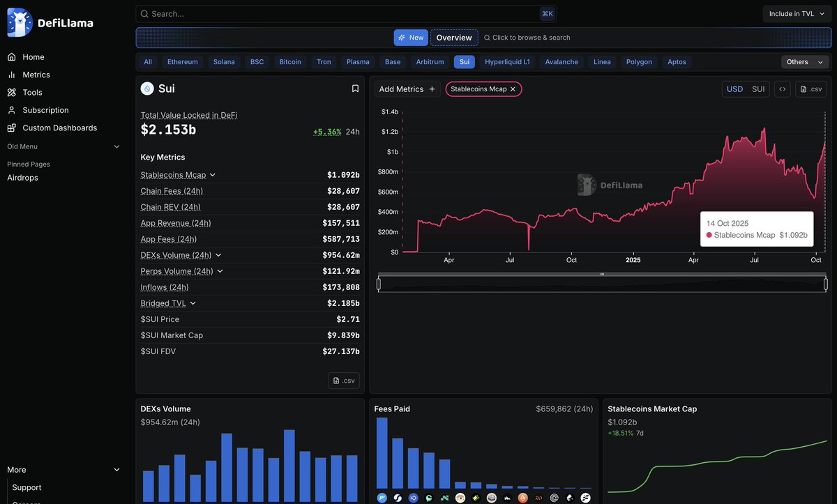Click the chart range slider top grip
The height and width of the screenshot is (504, 837).
click(602, 274)
